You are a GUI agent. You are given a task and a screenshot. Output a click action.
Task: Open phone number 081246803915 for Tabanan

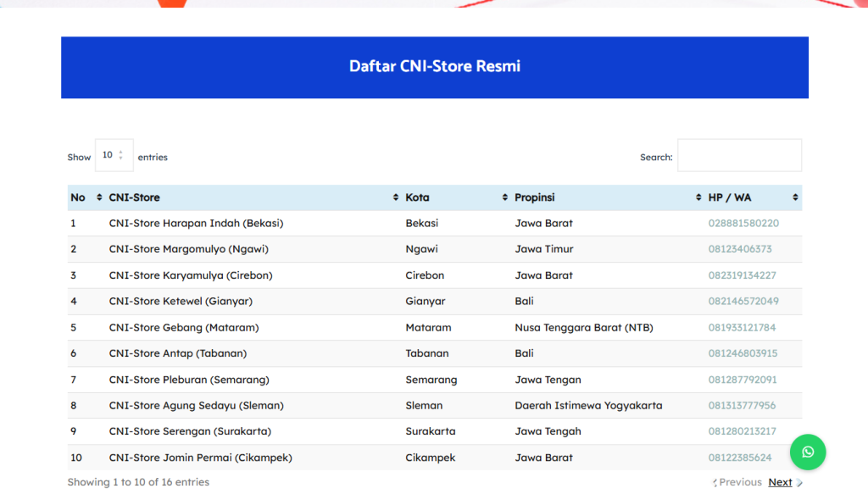(x=743, y=353)
